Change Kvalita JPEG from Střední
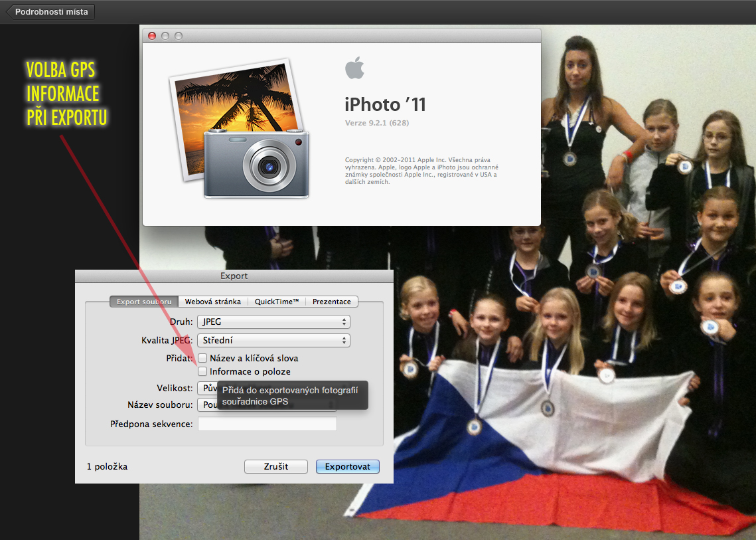The height and width of the screenshot is (540, 756). click(273, 340)
